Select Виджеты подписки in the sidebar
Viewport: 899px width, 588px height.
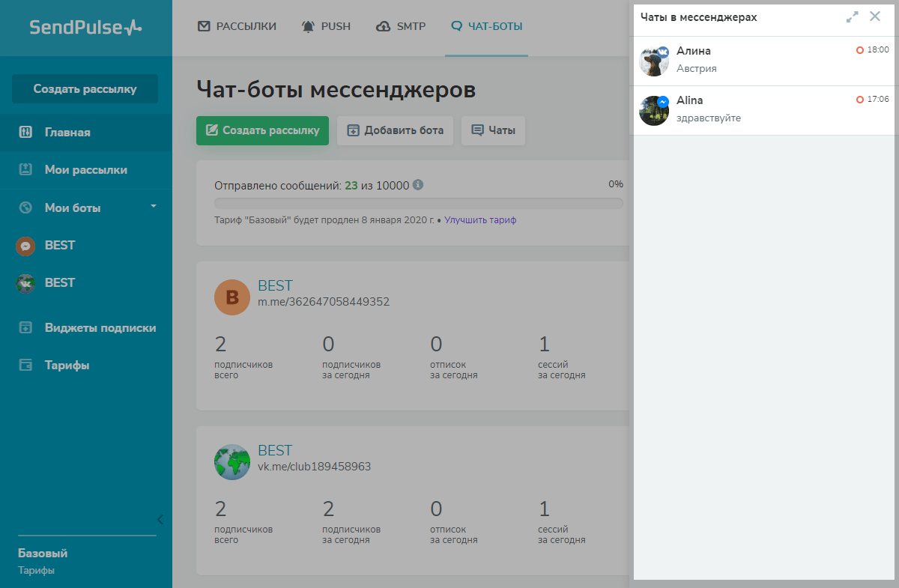tap(100, 328)
